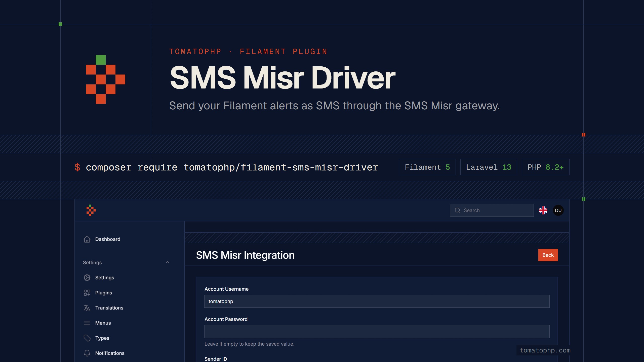Click the Settings group heading label

[x=92, y=262]
